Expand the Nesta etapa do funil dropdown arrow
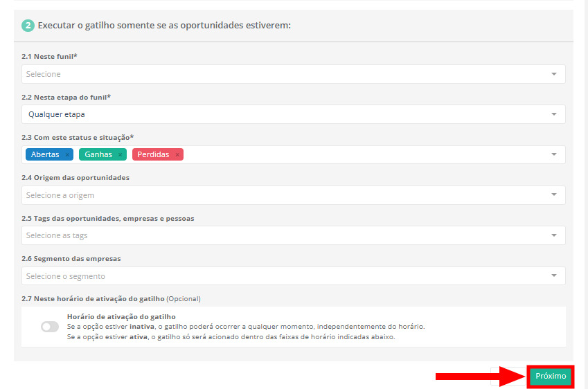588x389 pixels. [x=554, y=114]
